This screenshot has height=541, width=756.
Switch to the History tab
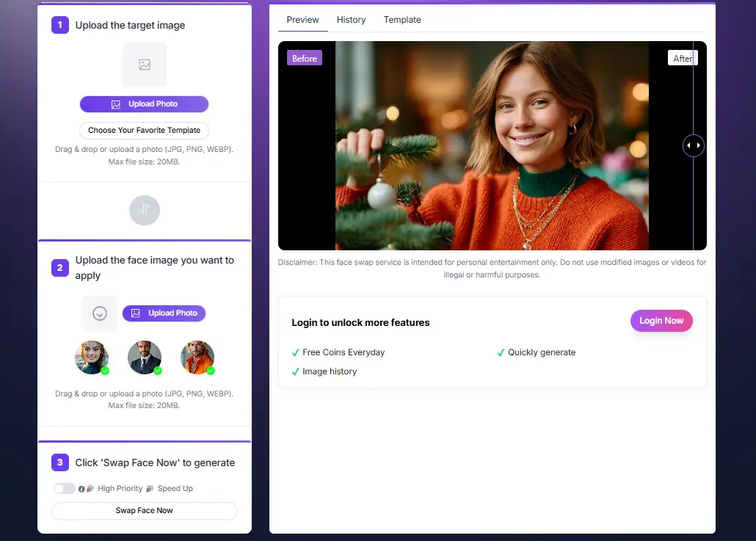(351, 20)
